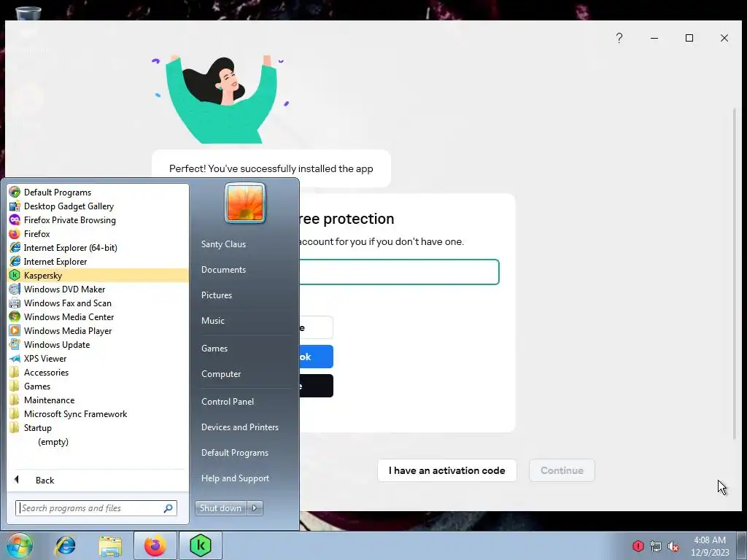
Task: Start Kaspersky from the Start menu
Action: coord(98,275)
